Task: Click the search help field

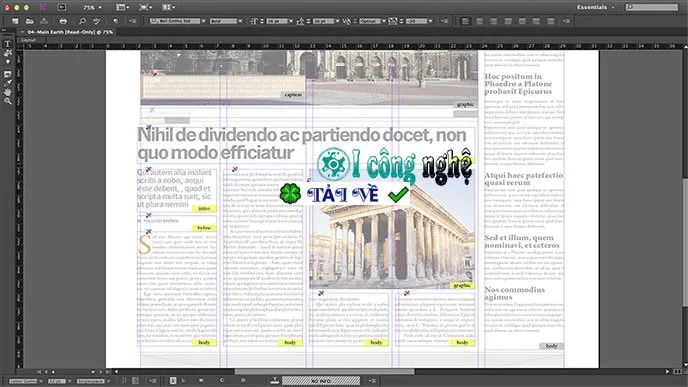Action: [652, 7]
